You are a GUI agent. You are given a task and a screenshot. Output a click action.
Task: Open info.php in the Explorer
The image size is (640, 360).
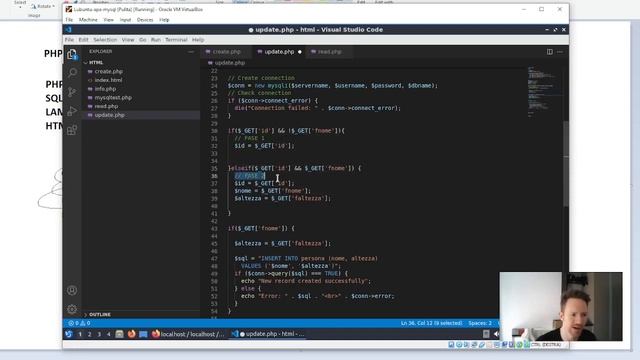[105, 89]
